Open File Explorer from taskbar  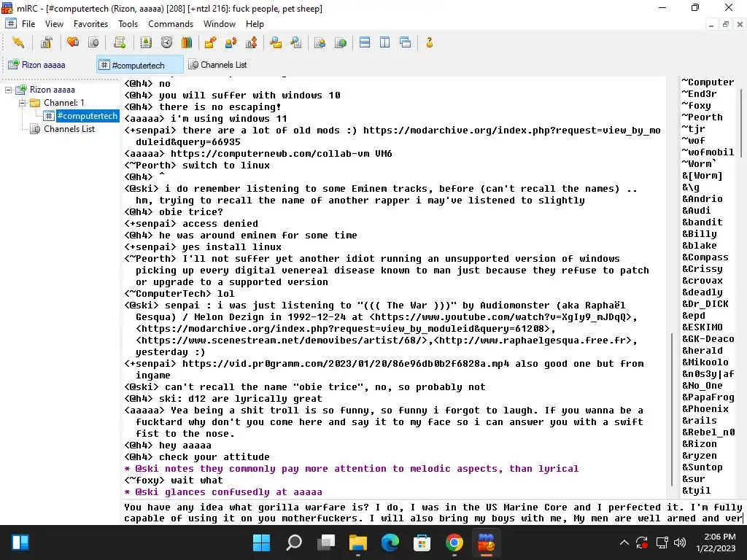click(x=357, y=542)
